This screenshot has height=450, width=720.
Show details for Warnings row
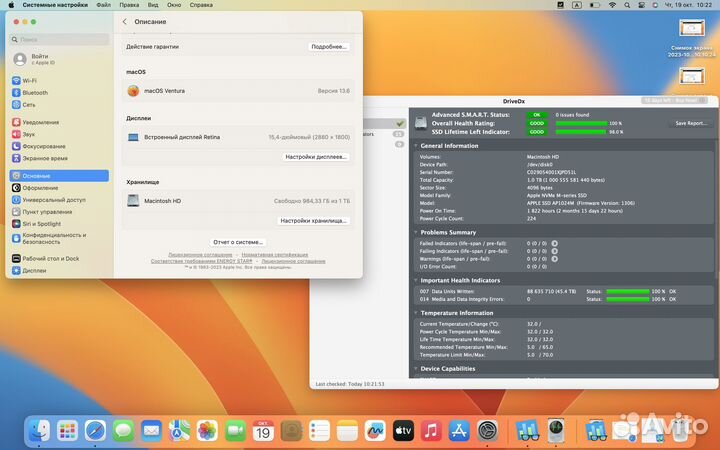[555, 259]
